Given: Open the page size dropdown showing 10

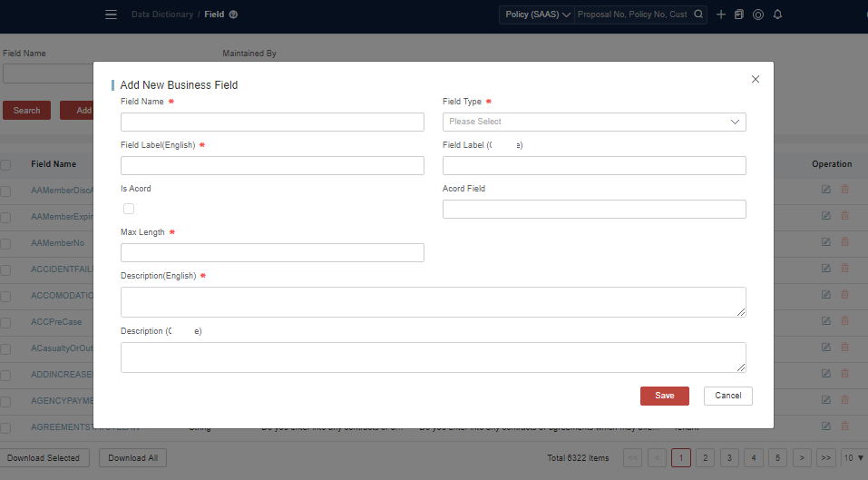Looking at the screenshot, I should tap(853, 458).
